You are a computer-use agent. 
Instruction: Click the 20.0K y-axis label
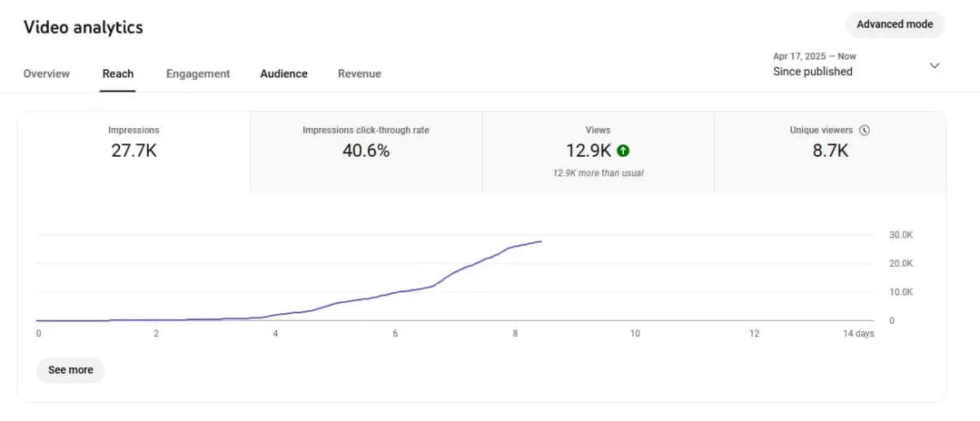(x=901, y=264)
